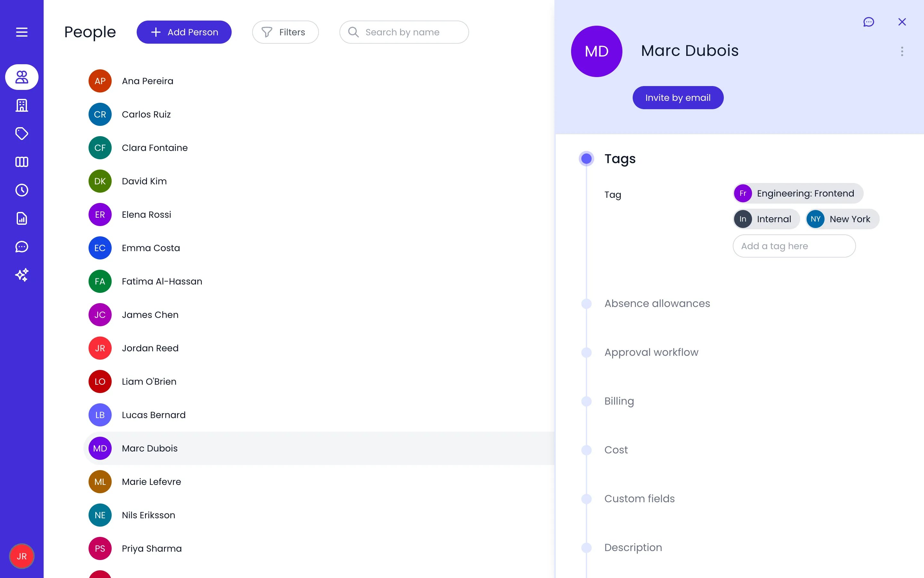Focus the Search by name field
The width and height of the screenshot is (924, 578).
[x=404, y=32]
